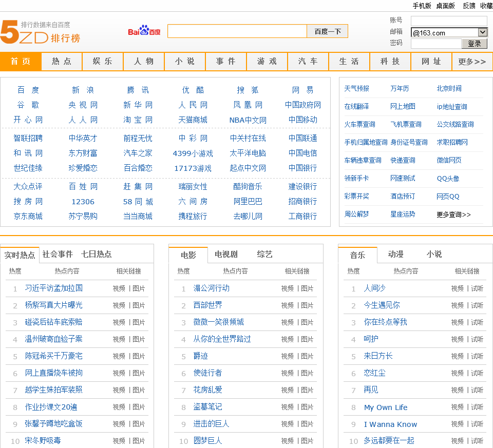Switch to the 电视剧 tab
Image resolution: width=493 pixels, height=448 pixels.
point(226,254)
